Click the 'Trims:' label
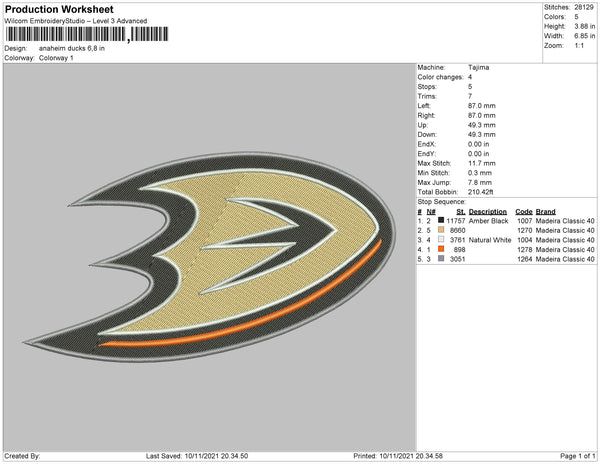600x464 pixels. pyautogui.click(x=427, y=96)
